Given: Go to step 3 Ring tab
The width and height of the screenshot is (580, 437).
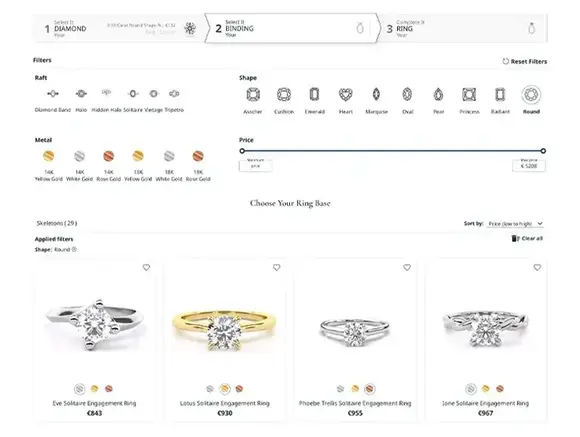Looking at the screenshot, I should 463,28.
